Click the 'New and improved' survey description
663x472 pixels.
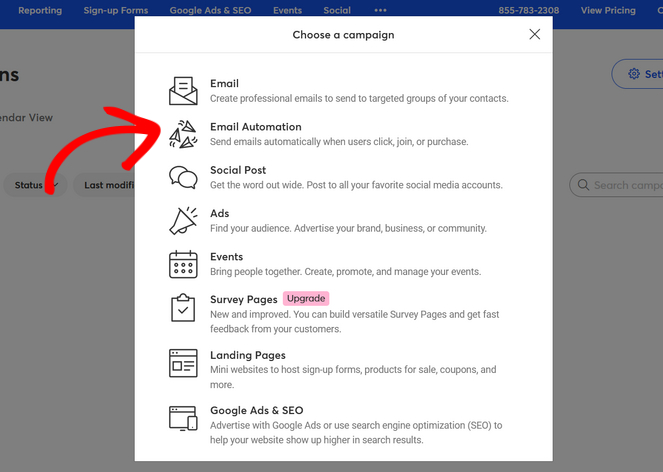click(x=354, y=322)
